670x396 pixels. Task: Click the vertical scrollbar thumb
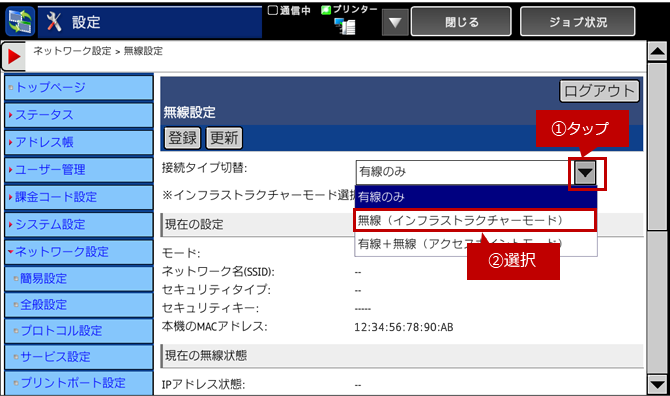tap(657, 147)
